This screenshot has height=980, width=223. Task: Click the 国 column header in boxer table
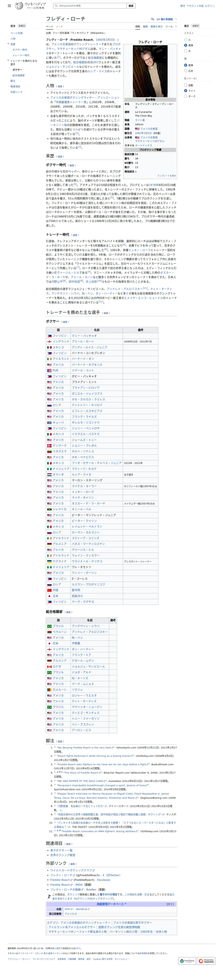coord(58,330)
